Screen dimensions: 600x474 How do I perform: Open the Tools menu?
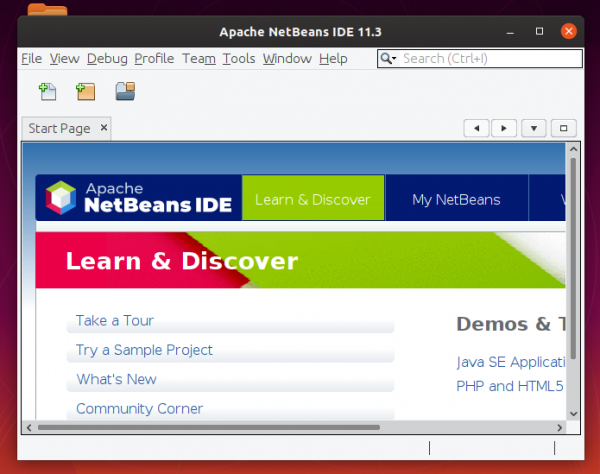(239, 59)
